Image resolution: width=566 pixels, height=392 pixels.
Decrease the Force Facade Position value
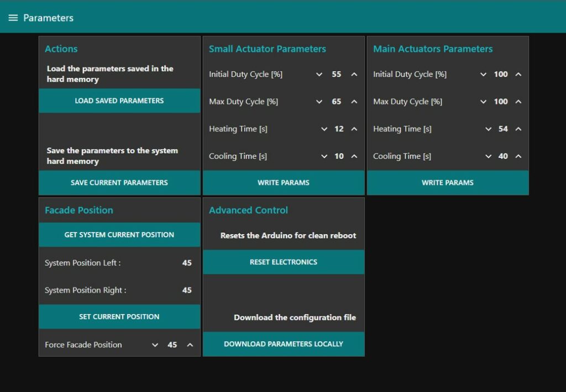155,345
